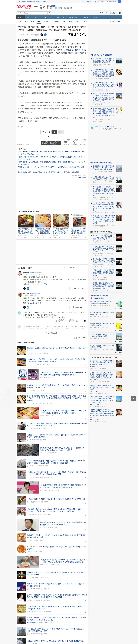Click the back-to-top arrow button
The width and height of the screenshot is (138, 644).
133,398
